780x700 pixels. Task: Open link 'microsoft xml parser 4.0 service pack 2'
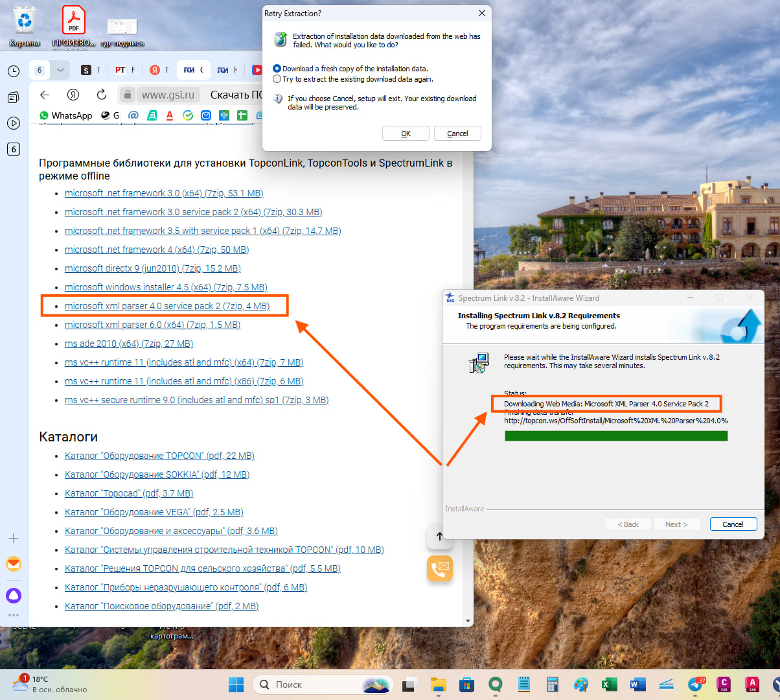[x=167, y=306]
